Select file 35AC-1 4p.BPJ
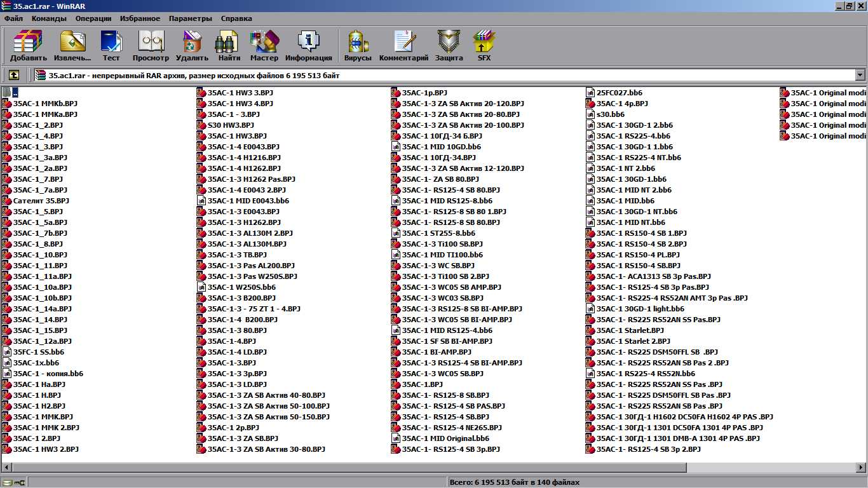The image size is (868, 488). [x=622, y=103]
